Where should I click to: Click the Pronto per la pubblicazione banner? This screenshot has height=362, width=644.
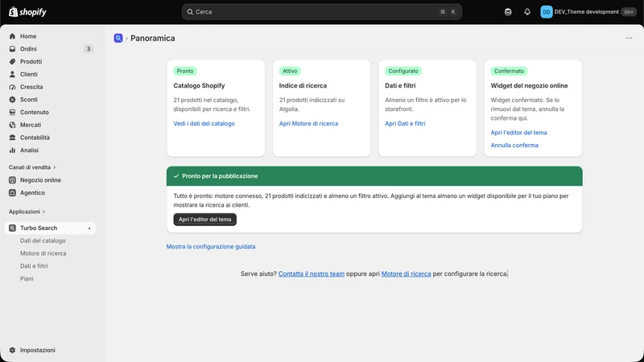click(374, 176)
